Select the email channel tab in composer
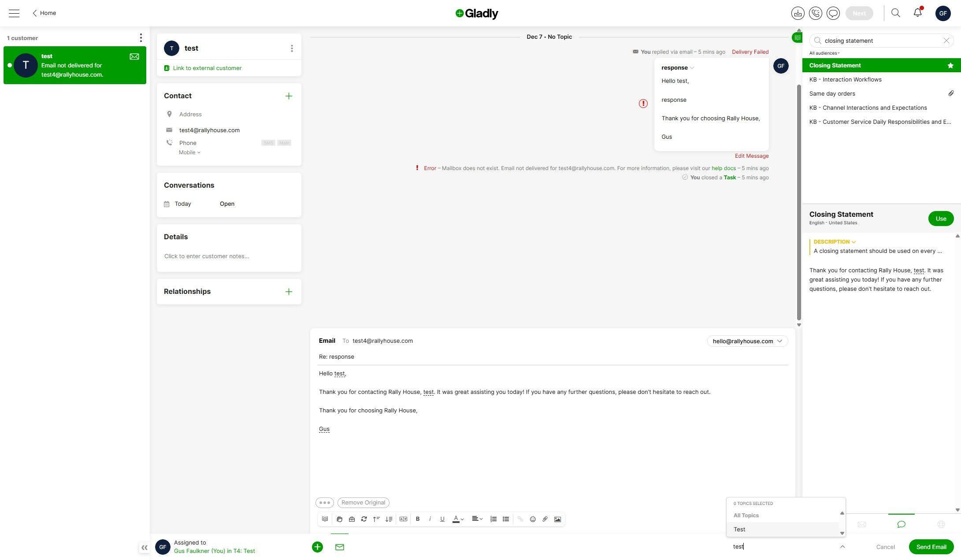This screenshot has height=560, width=961. pyautogui.click(x=339, y=547)
